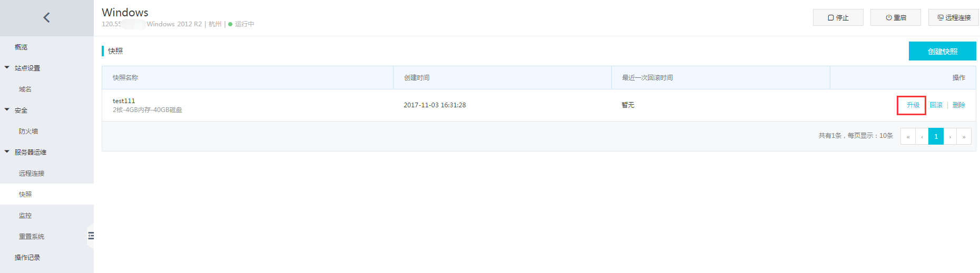Click 创建快照 create snapshot button
Viewport: 980px width, 273px height.
pos(942,52)
